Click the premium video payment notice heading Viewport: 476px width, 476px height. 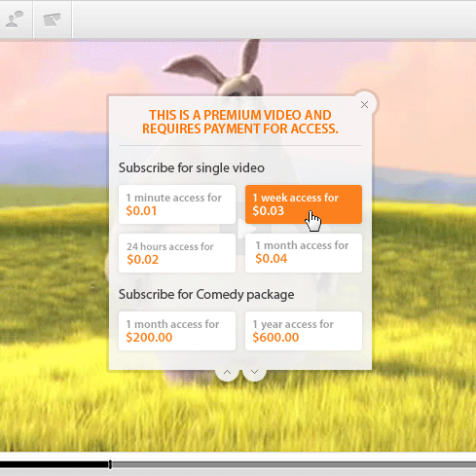[240, 122]
